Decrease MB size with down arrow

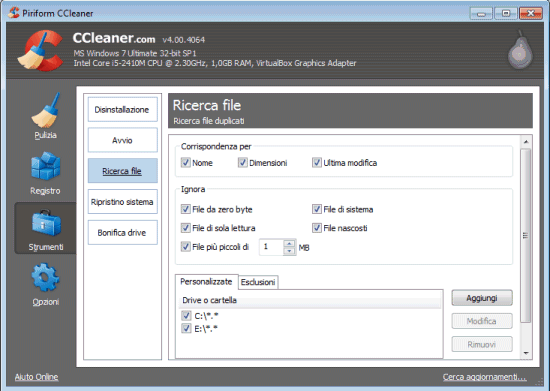289,251
